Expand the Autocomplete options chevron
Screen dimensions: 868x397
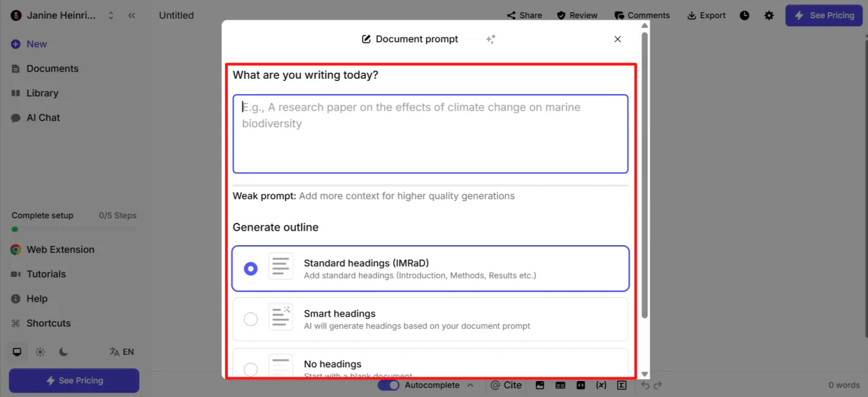[470, 385]
